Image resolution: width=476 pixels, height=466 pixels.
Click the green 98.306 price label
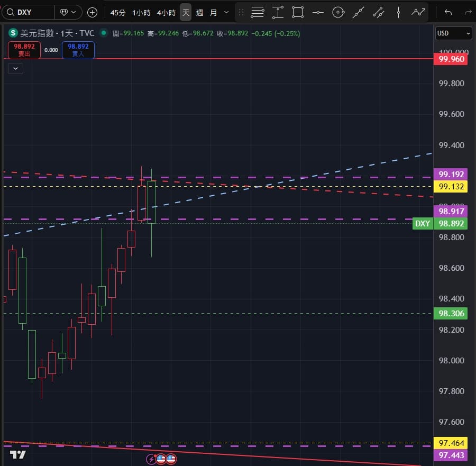[x=451, y=313]
